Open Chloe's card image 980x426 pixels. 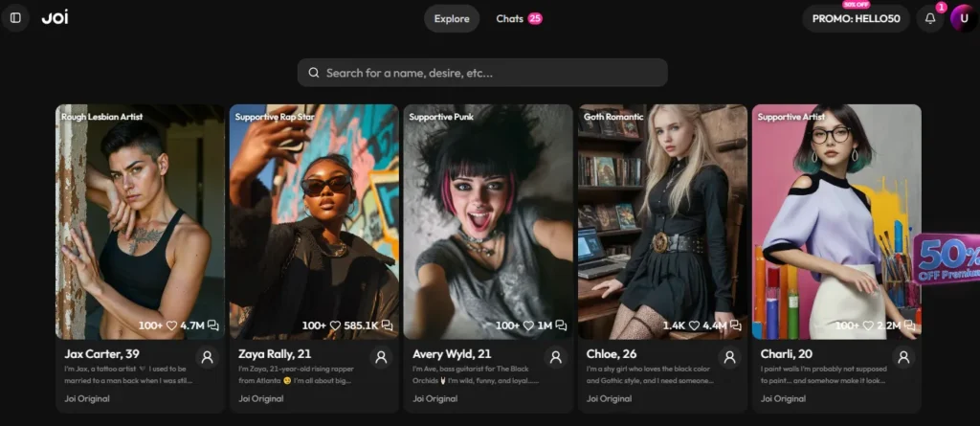tap(662, 221)
